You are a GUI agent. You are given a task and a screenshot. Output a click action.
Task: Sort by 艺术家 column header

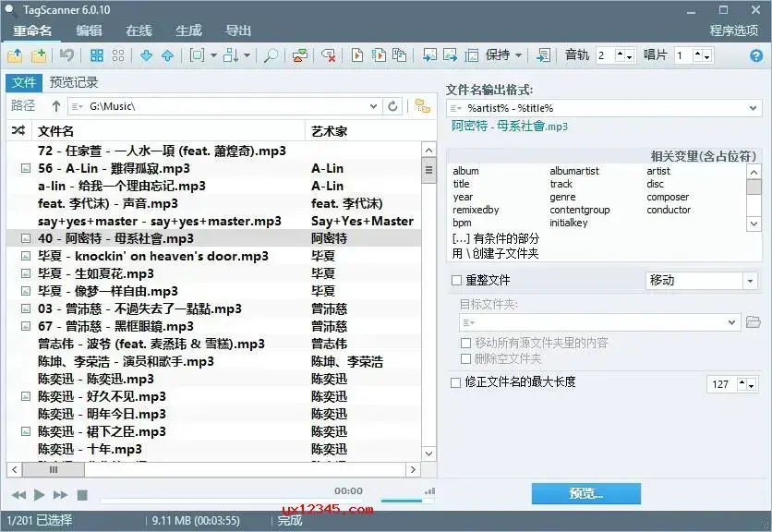(x=363, y=131)
